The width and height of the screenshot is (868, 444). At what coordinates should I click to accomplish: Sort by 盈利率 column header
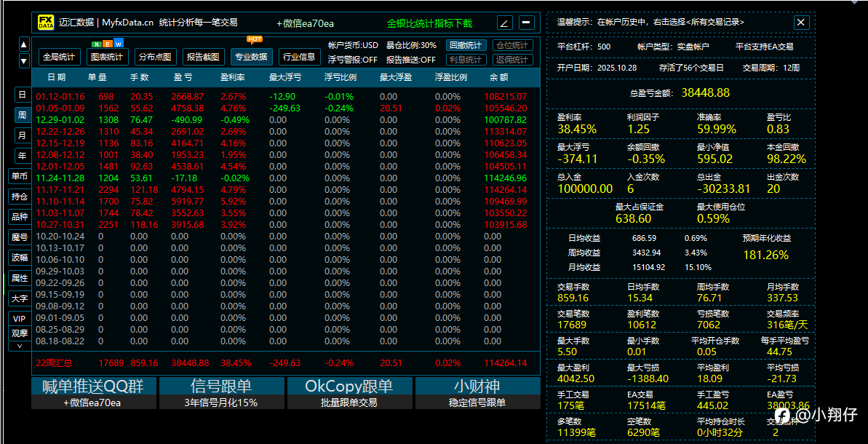(x=233, y=77)
